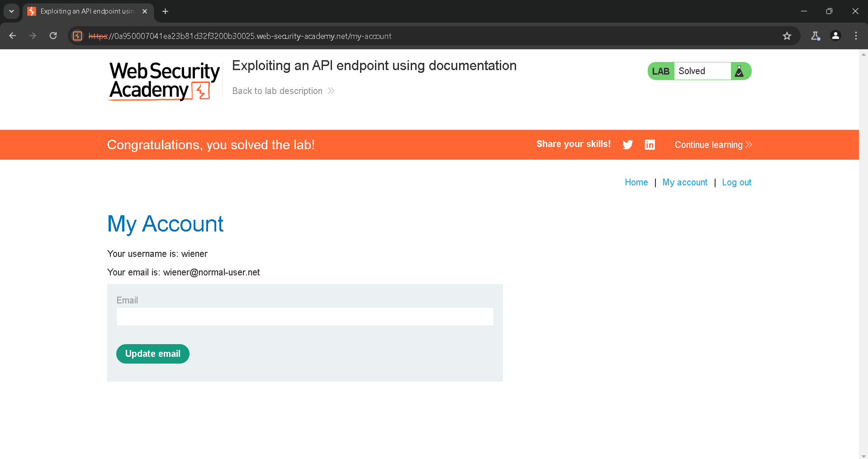
Task: Click the Log out link
Action: (x=736, y=182)
